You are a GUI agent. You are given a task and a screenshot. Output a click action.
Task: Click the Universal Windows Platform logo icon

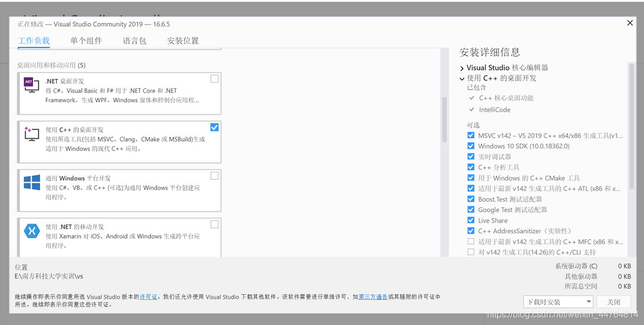32,182
